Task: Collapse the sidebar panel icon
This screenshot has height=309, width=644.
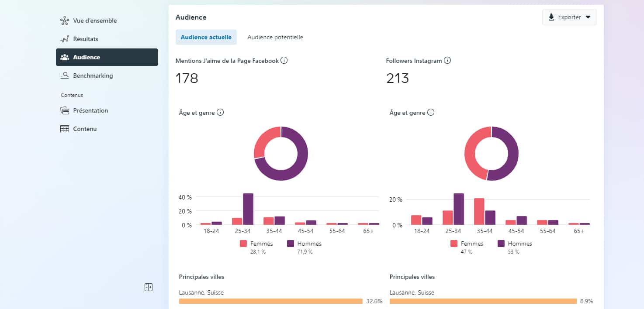Action: (x=149, y=287)
